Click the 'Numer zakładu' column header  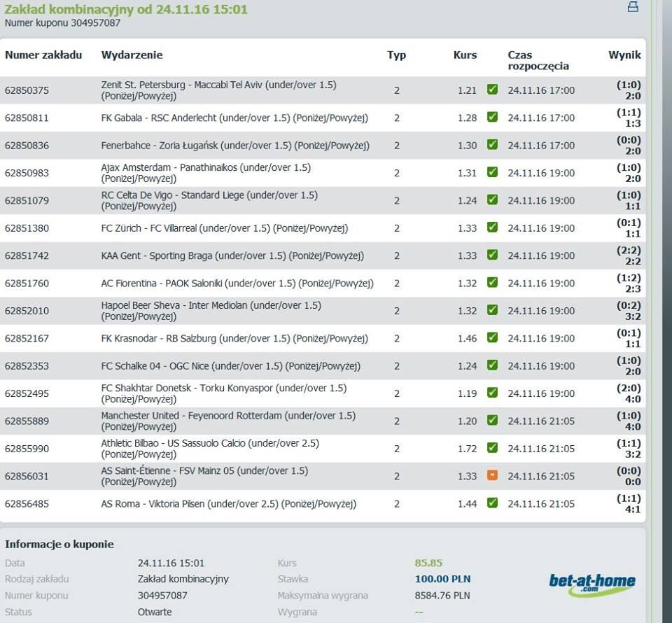(43, 55)
